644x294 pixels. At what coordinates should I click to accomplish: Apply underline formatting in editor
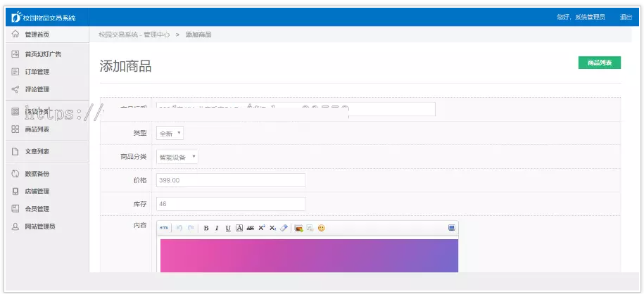point(228,229)
